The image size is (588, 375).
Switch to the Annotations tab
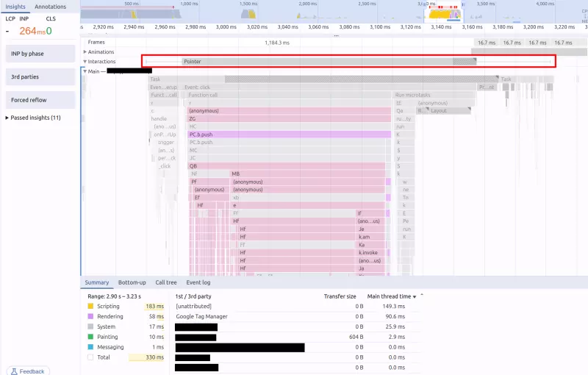(51, 7)
